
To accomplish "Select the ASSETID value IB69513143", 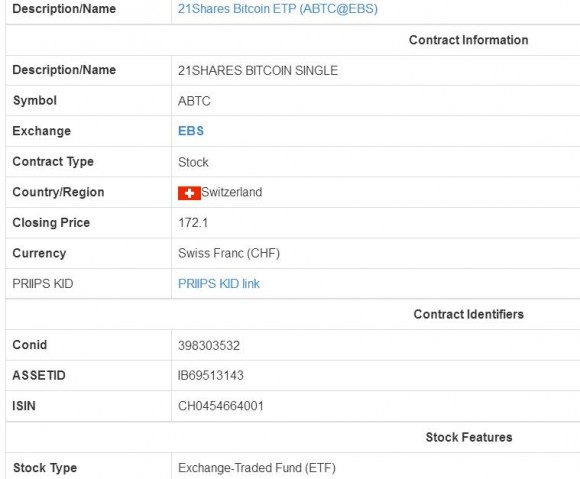I will click(x=211, y=375).
